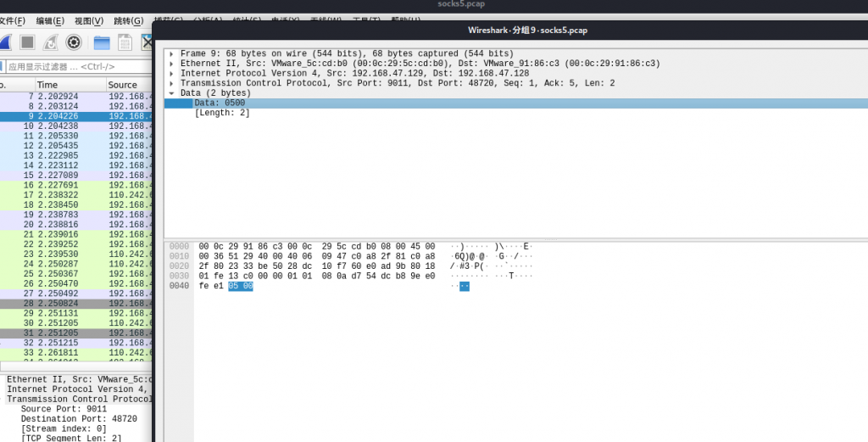868x442 pixels.
Task: Click highlighted '05 00' hex bytes
Action: click(240, 286)
